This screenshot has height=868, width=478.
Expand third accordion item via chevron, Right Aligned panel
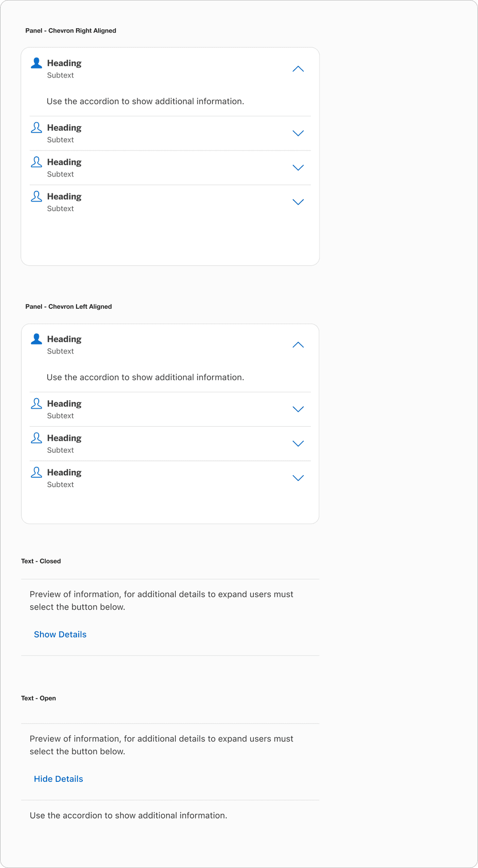coord(298,168)
